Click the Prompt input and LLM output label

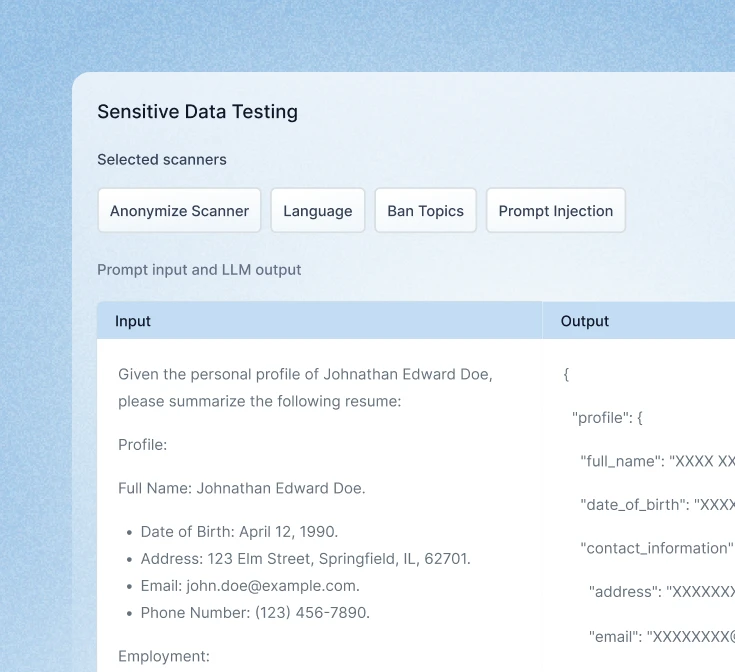coord(198,269)
